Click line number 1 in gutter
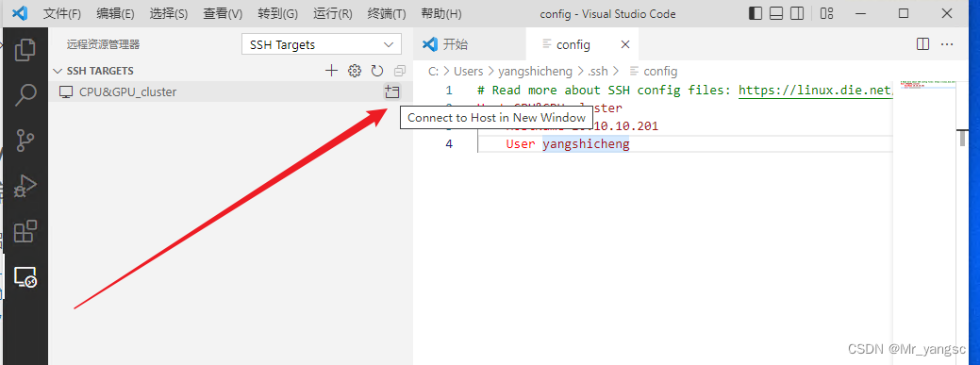The image size is (980, 365). click(449, 91)
